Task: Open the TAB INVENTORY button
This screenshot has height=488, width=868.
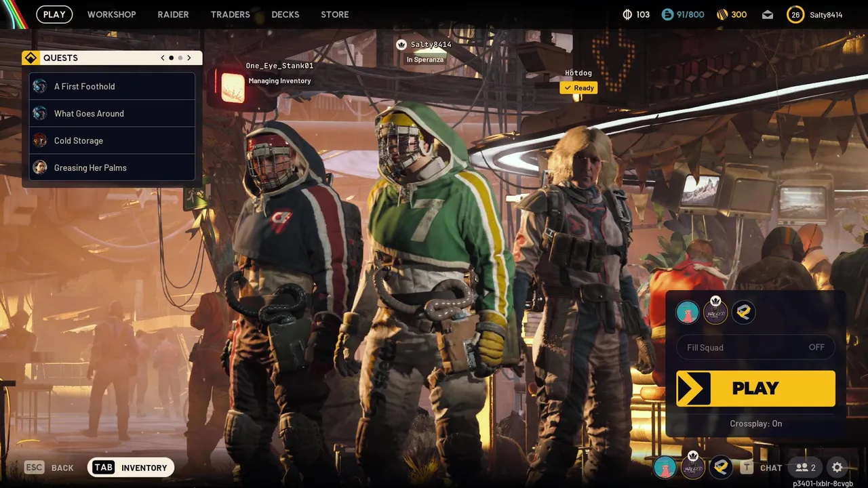Action: coord(131,468)
